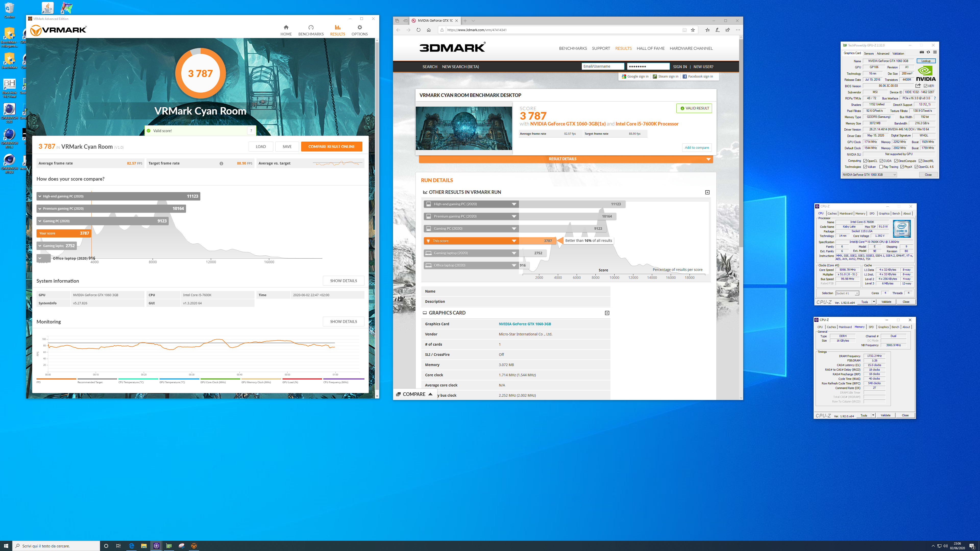Switch to Advanced tab in GPU-Z

click(x=883, y=53)
